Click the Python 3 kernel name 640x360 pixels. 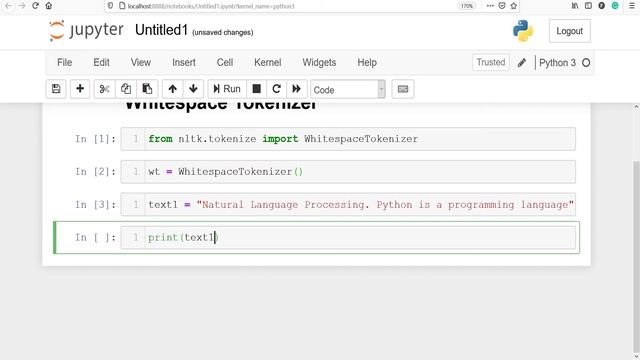tap(557, 63)
